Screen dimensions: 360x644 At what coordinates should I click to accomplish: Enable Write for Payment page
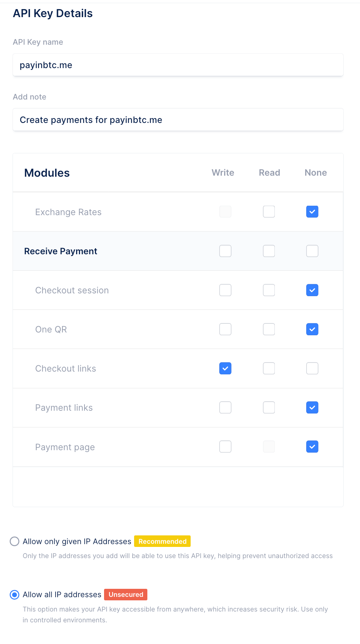pyautogui.click(x=225, y=447)
